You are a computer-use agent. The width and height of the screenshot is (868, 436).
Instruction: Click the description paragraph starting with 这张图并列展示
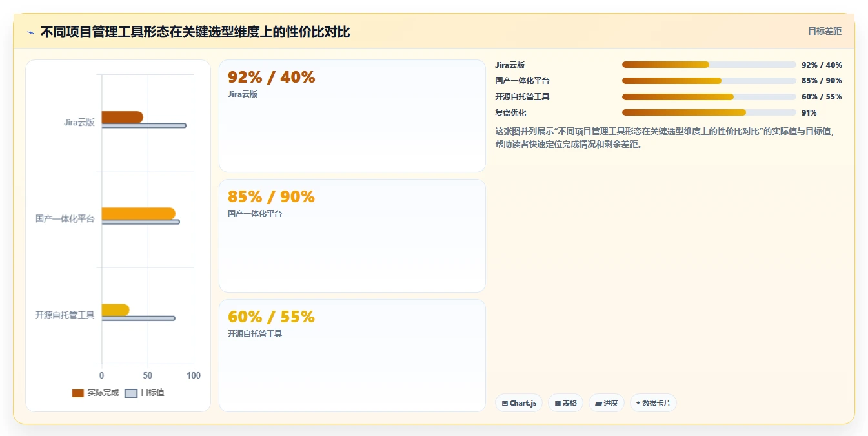click(665, 138)
